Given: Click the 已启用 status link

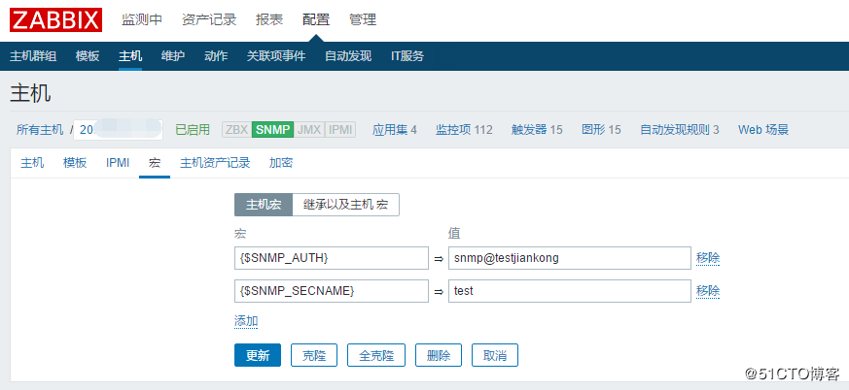Looking at the screenshot, I should coord(192,129).
